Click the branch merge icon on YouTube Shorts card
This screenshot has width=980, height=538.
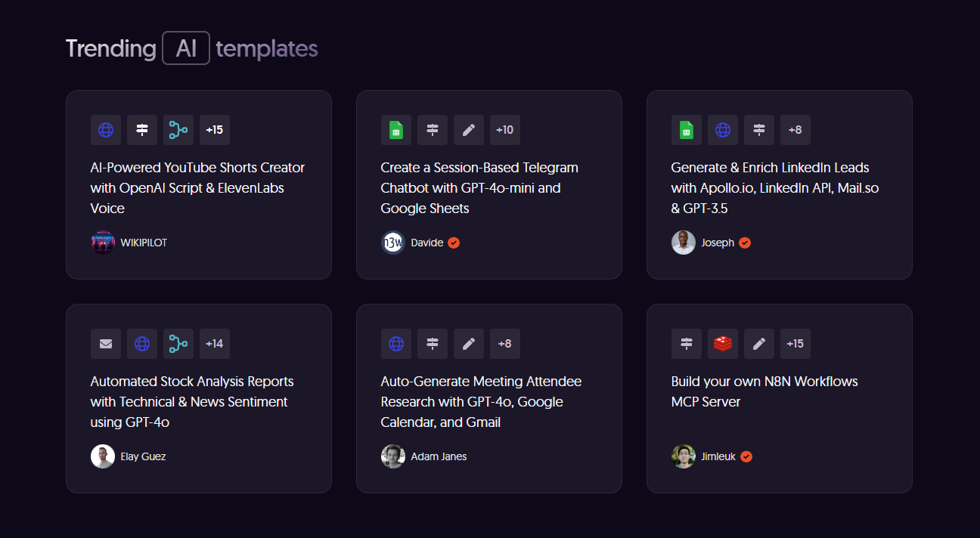178,130
